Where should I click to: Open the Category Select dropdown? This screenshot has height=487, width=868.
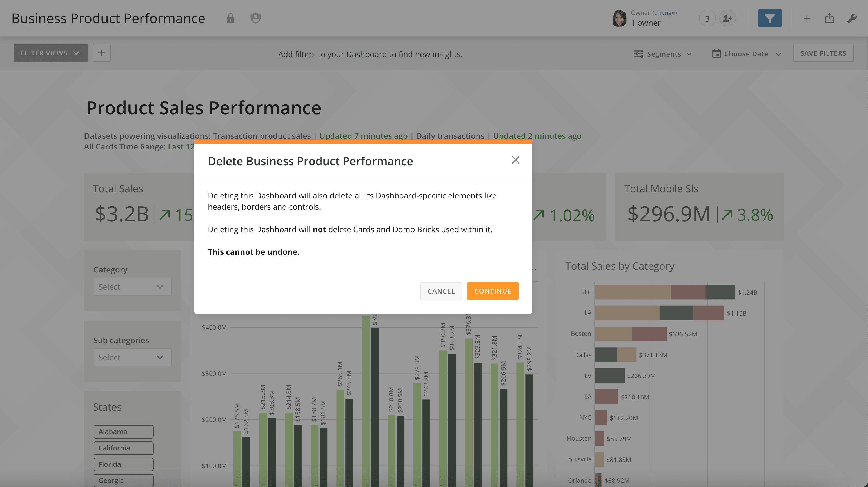[x=132, y=287]
